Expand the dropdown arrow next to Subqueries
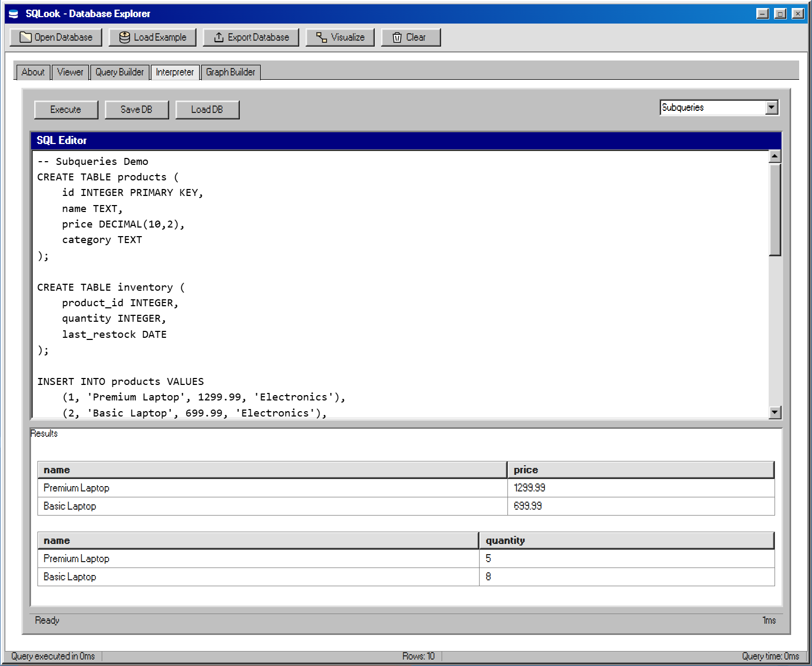 (x=772, y=107)
